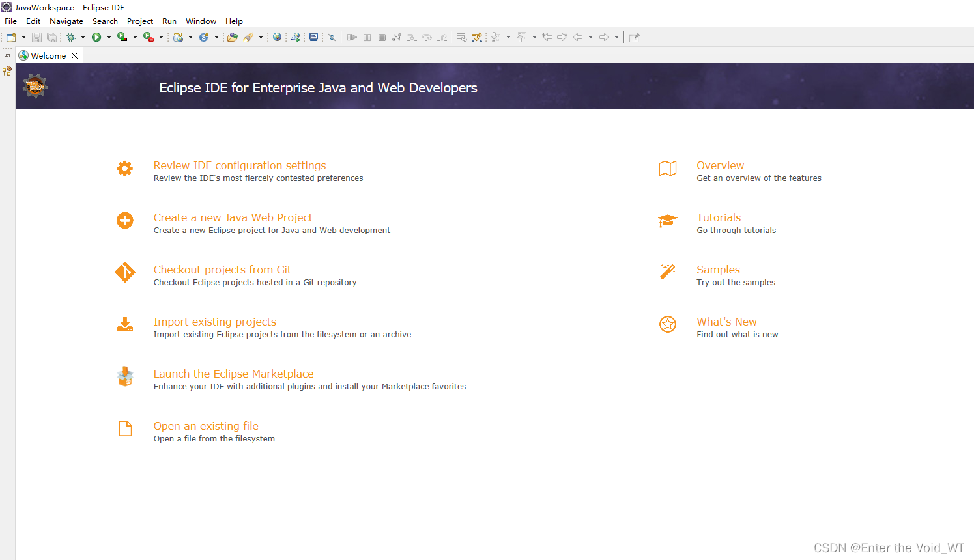Click the New wizard toolbar icon
The width and height of the screenshot is (974, 560).
[11, 37]
